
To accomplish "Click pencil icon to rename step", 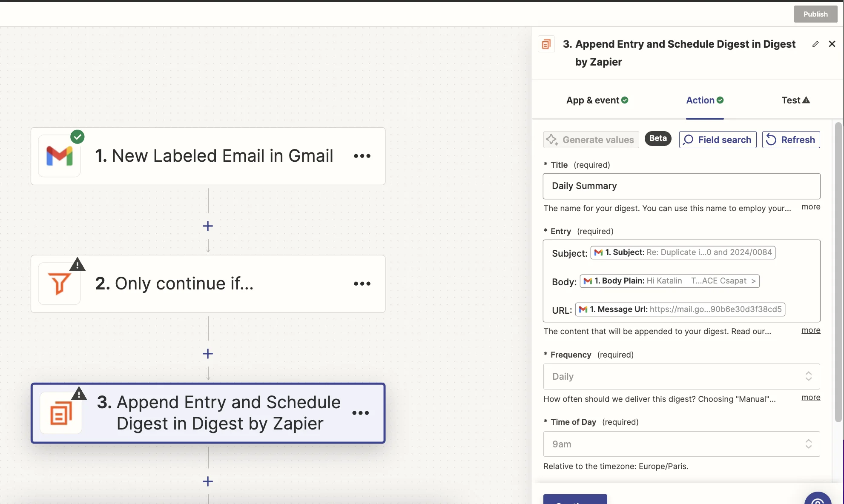I will (x=815, y=44).
